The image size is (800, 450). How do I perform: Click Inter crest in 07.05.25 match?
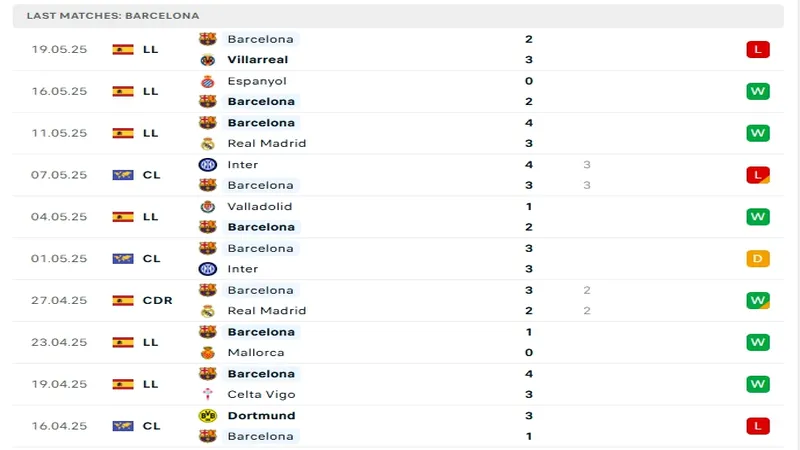tap(207, 165)
